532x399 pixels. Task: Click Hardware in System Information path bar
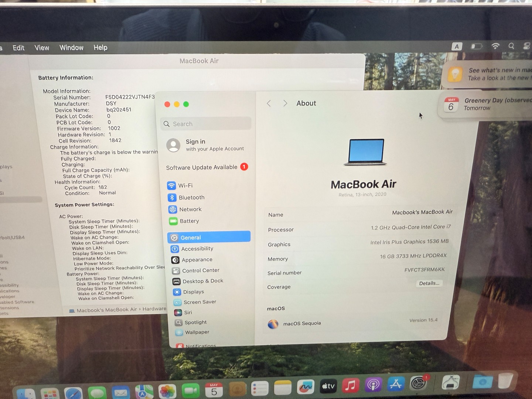click(x=154, y=309)
